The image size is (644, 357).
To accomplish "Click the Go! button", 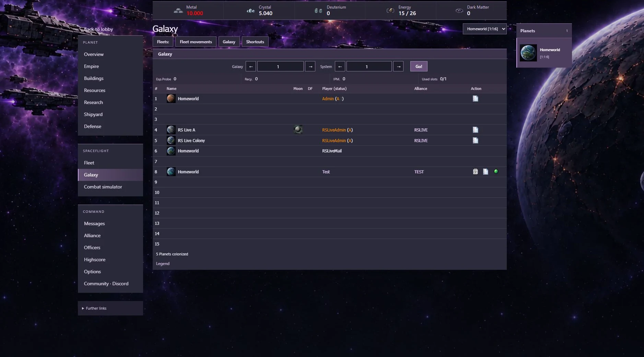I will [x=419, y=67].
